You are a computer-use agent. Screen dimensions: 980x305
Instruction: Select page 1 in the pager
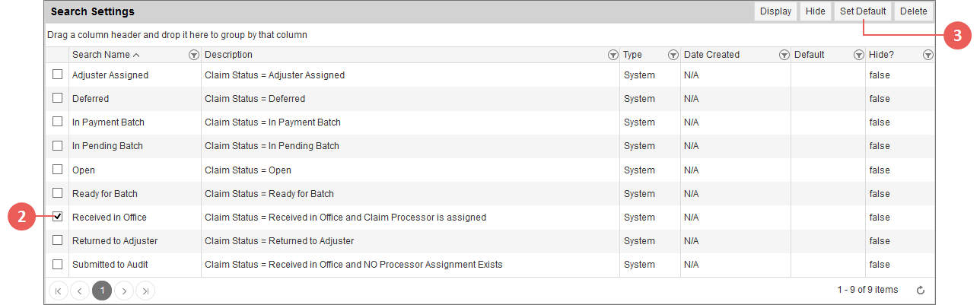pyautogui.click(x=102, y=290)
